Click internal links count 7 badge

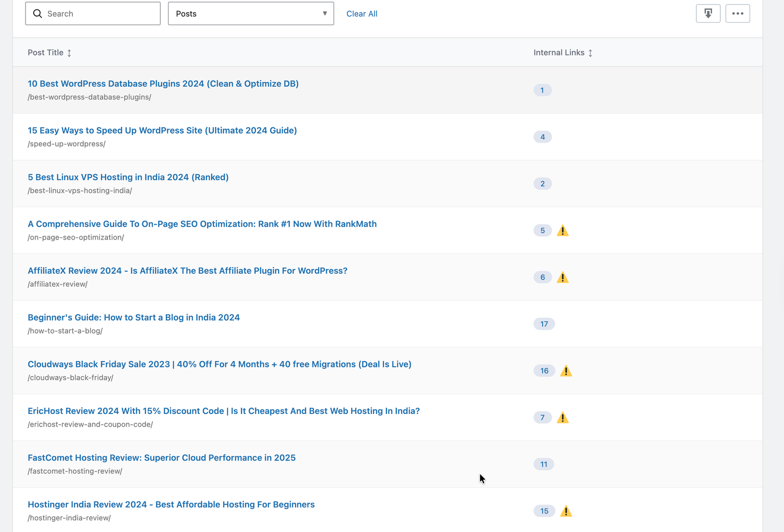coord(542,417)
